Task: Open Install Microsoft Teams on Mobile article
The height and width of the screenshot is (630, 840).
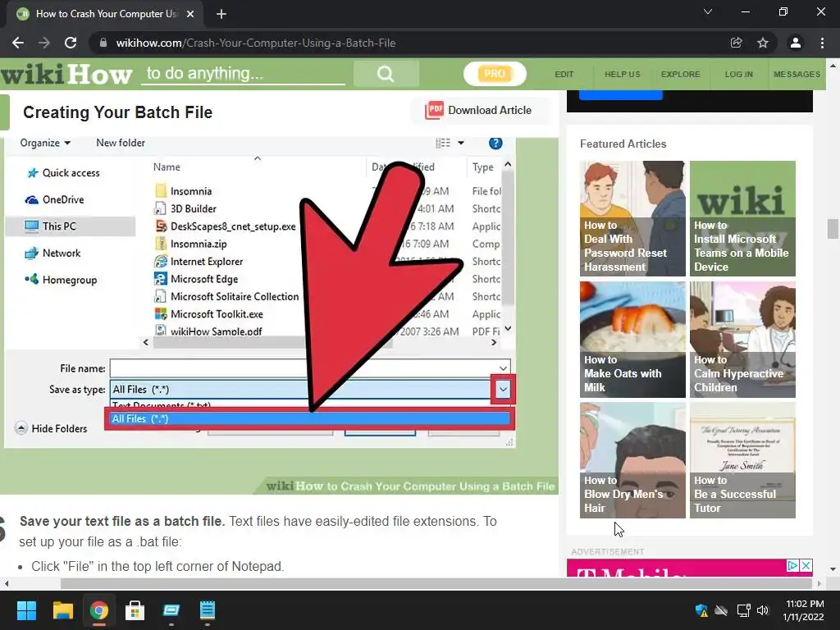Action: (742, 218)
